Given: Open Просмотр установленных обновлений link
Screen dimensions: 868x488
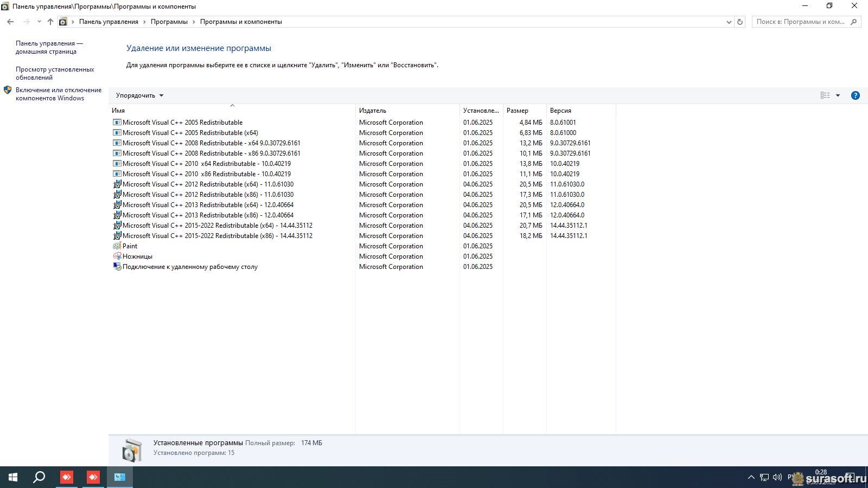Looking at the screenshot, I should (55, 73).
